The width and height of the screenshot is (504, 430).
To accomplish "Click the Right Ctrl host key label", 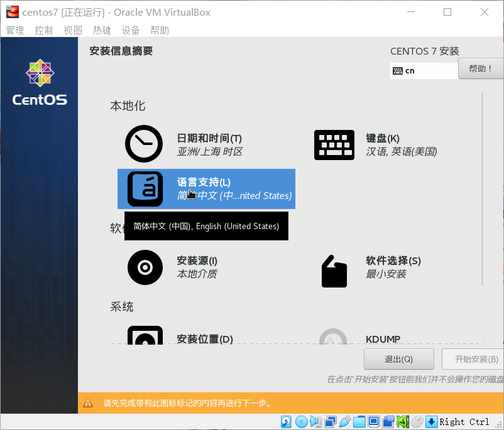I will click(464, 422).
